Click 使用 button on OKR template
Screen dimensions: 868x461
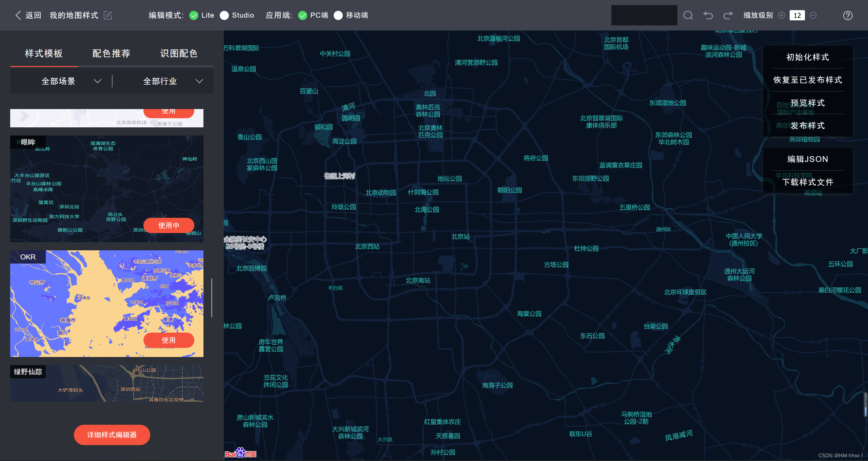tap(169, 340)
